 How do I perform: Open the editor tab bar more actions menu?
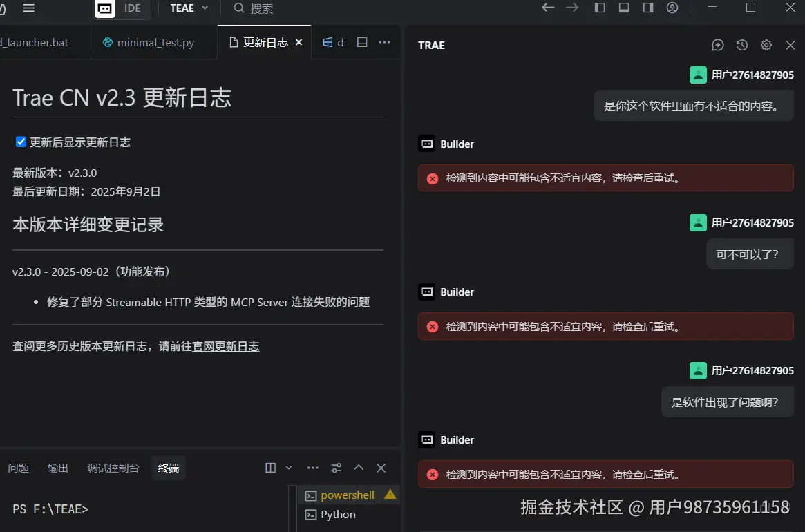click(385, 42)
